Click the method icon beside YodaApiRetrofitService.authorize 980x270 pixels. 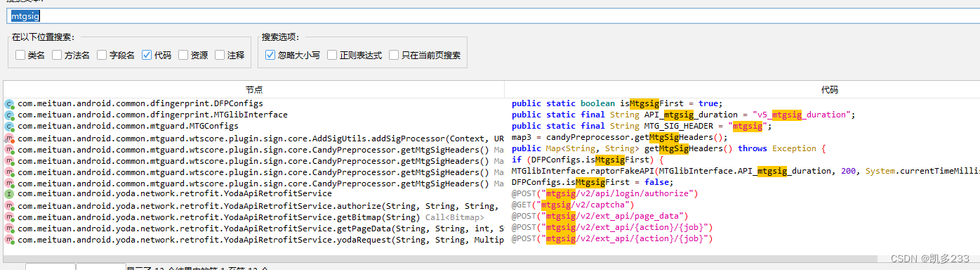coord(10,205)
